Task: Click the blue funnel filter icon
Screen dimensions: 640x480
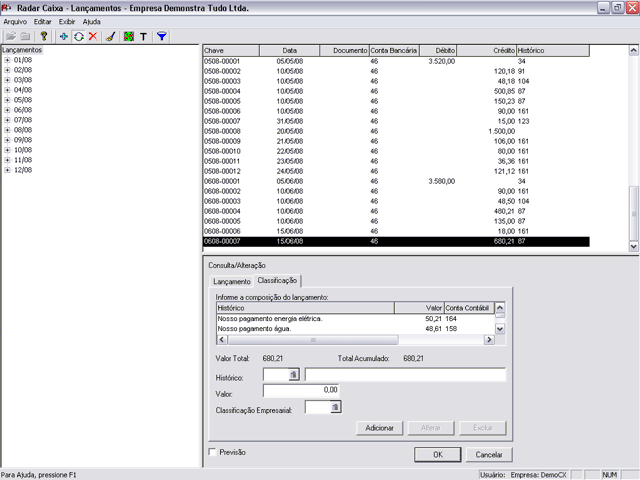Action: [x=162, y=35]
